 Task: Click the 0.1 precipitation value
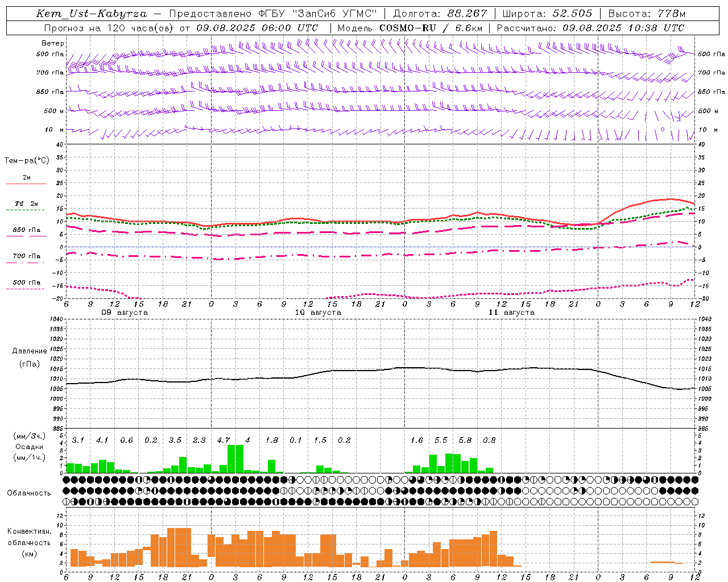pos(296,440)
